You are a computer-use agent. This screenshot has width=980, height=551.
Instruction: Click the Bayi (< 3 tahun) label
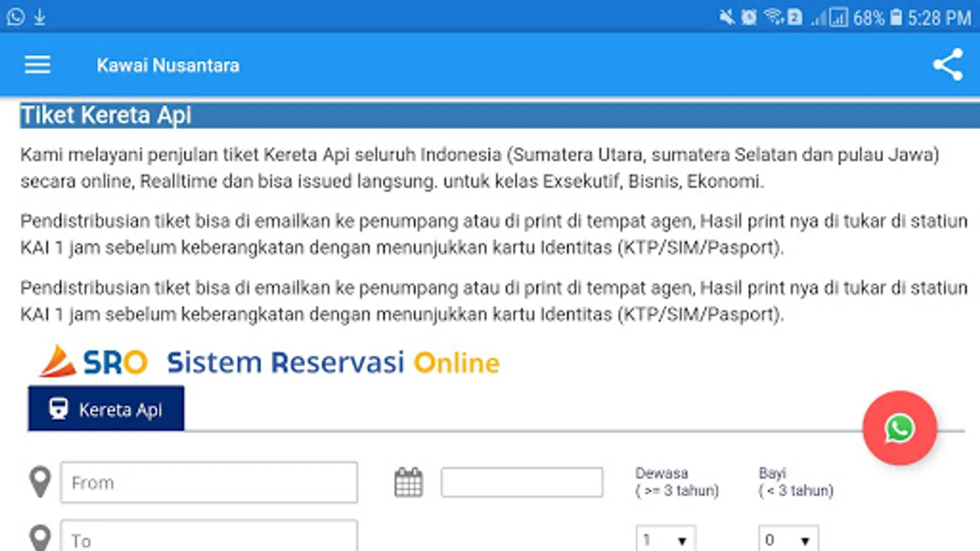[796, 482]
